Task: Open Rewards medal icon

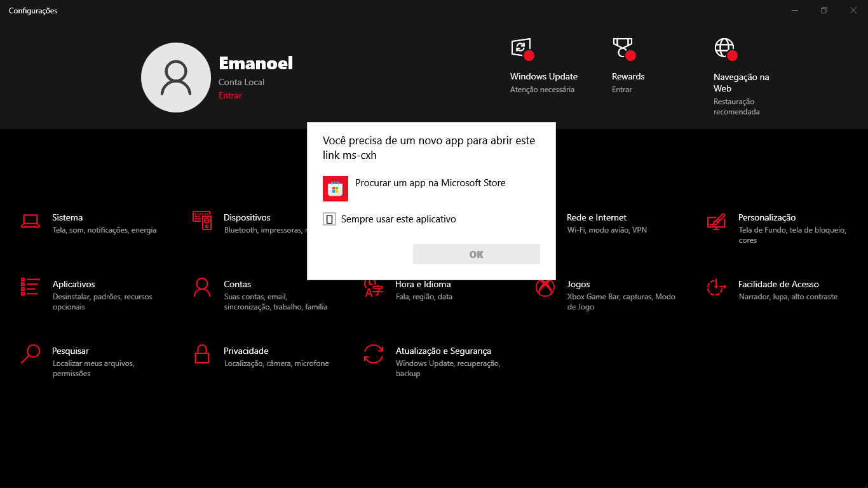Action: [x=623, y=48]
